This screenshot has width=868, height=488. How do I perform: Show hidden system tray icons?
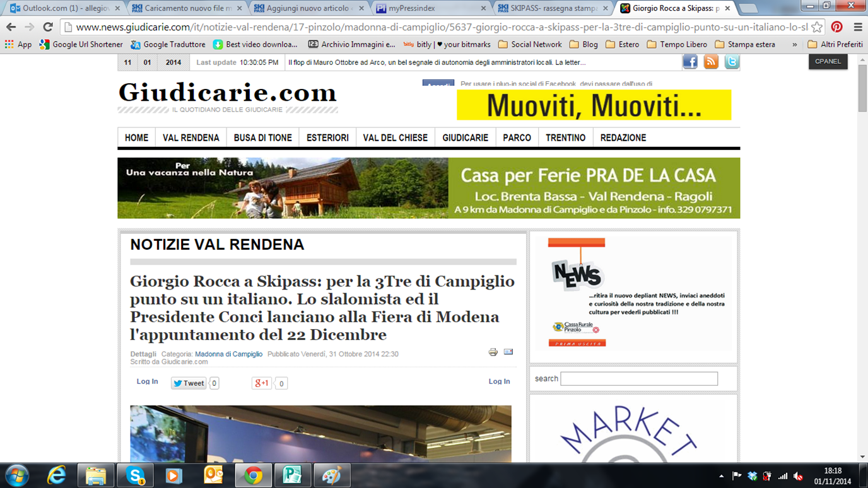721,476
